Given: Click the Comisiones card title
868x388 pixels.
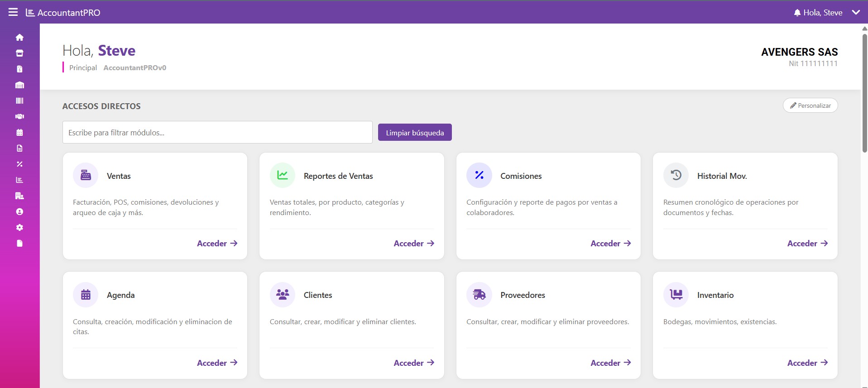Looking at the screenshot, I should [521, 176].
